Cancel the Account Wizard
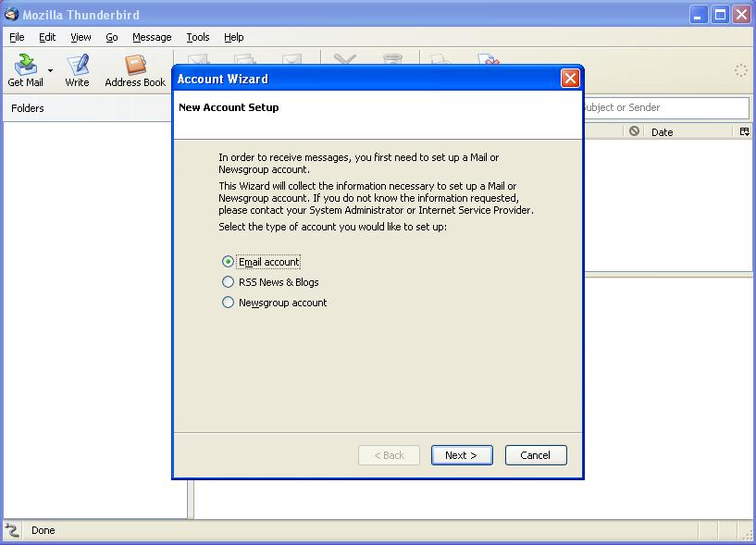 point(536,455)
